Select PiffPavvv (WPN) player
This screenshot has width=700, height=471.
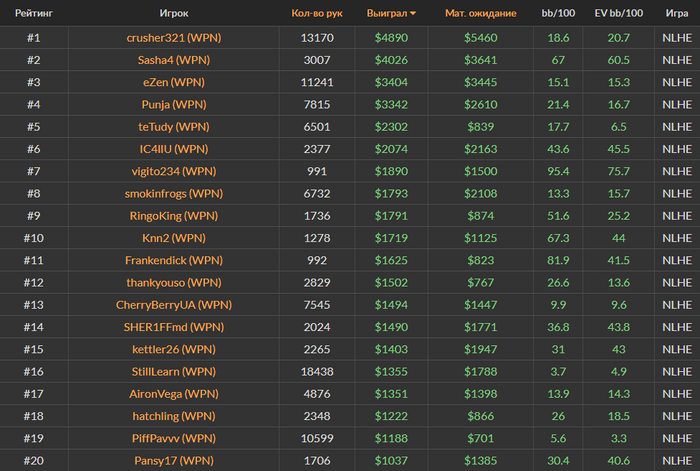(174, 438)
